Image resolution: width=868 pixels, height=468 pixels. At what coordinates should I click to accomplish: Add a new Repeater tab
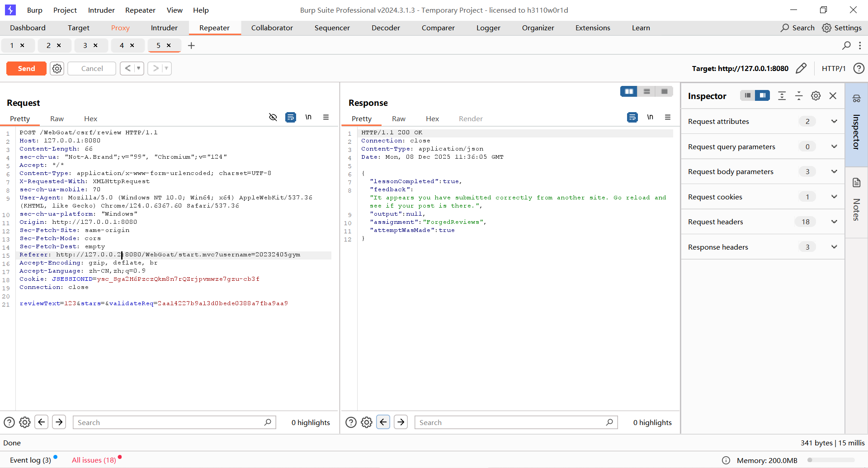point(191,45)
